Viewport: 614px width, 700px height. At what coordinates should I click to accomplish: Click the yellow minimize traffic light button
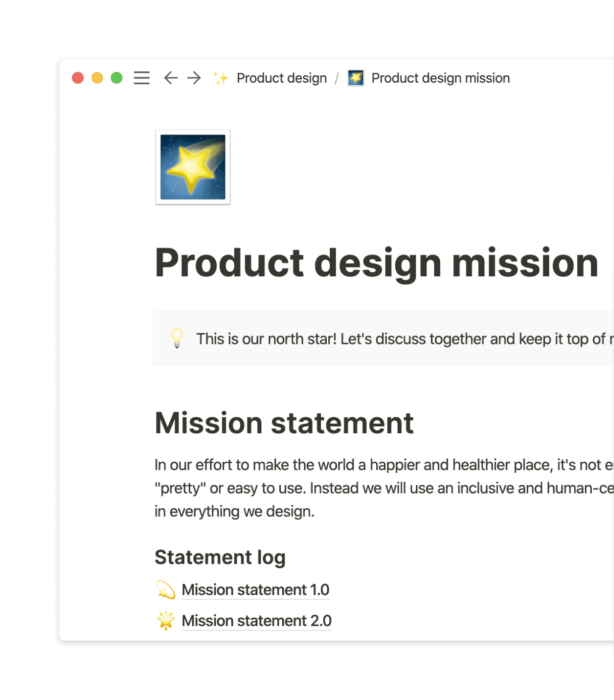click(97, 78)
